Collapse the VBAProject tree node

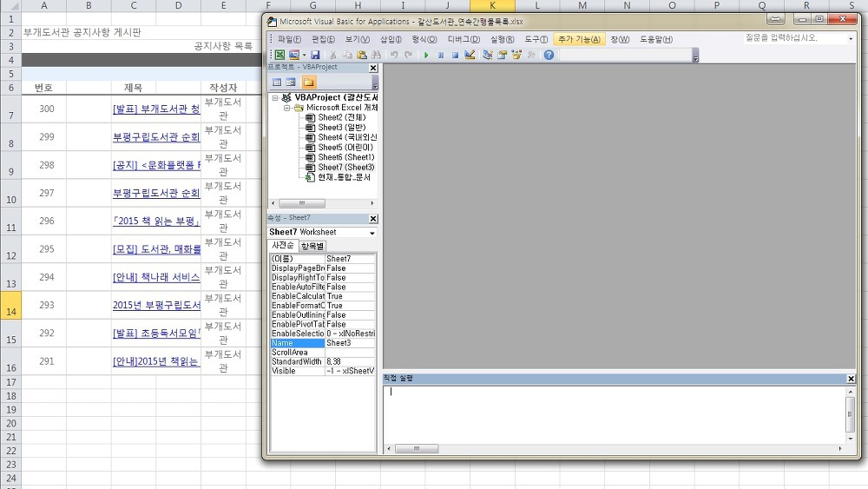(x=274, y=97)
